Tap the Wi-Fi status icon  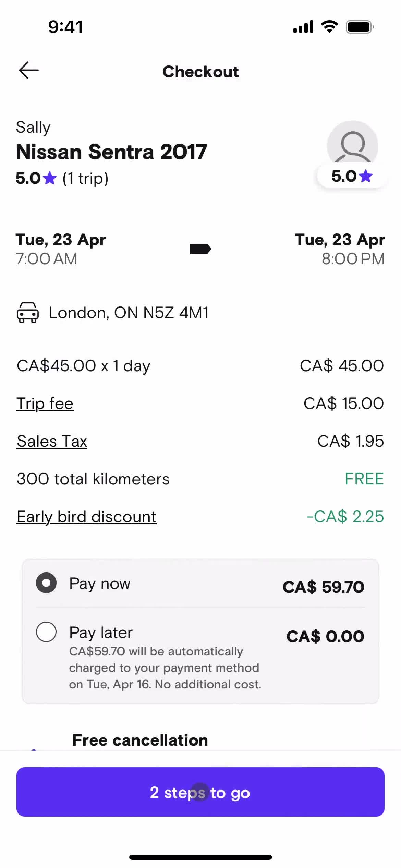tap(329, 27)
